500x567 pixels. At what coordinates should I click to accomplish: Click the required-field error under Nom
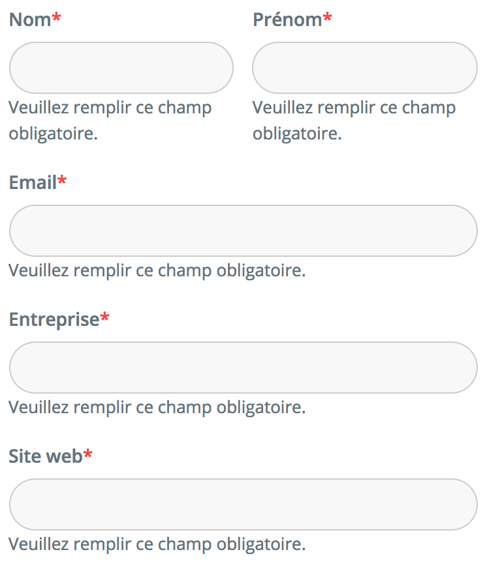tap(110, 121)
